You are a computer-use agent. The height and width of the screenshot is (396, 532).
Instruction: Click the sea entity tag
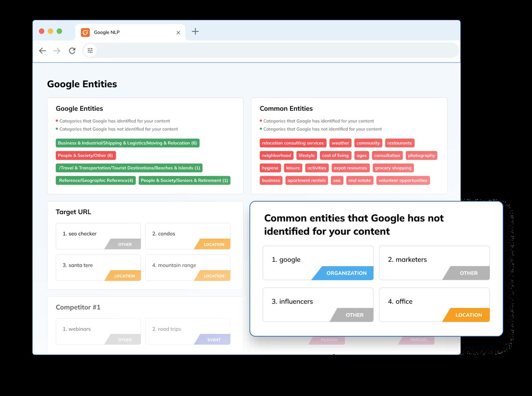(x=337, y=180)
